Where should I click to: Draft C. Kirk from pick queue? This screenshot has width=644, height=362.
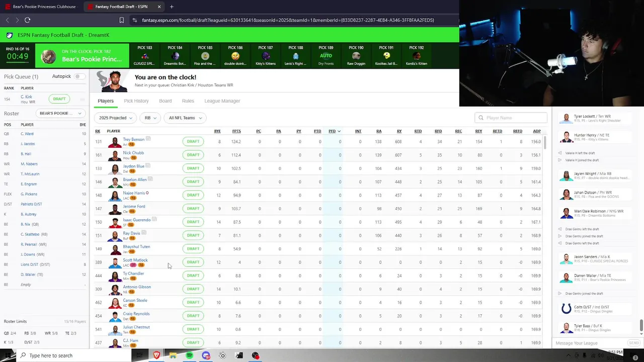59,99
